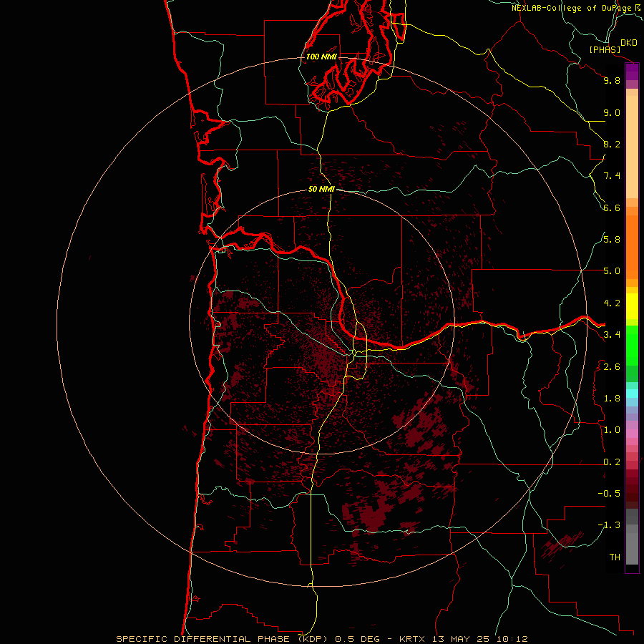Click the 5.0 scale value
The height and width of the screenshot is (644, 644).
pyautogui.click(x=612, y=271)
